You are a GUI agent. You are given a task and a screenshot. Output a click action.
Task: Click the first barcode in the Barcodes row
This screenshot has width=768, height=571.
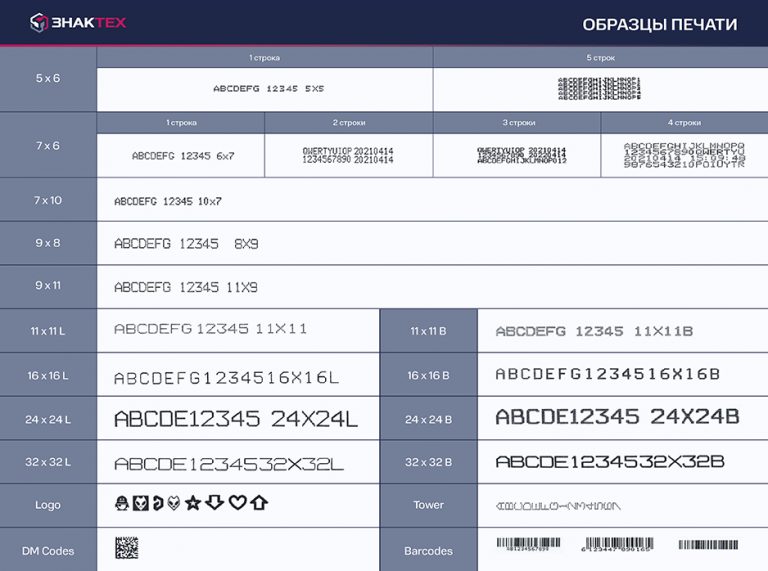pos(528,545)
